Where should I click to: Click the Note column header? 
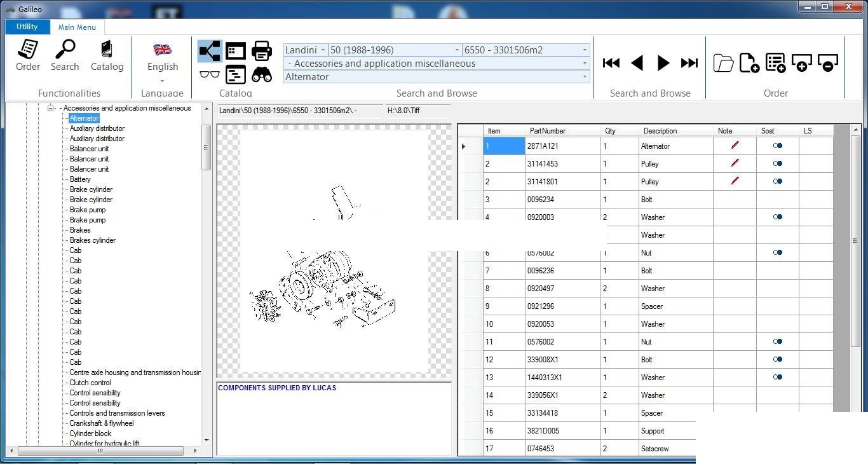pyautogui.click(x=735, y=131)
